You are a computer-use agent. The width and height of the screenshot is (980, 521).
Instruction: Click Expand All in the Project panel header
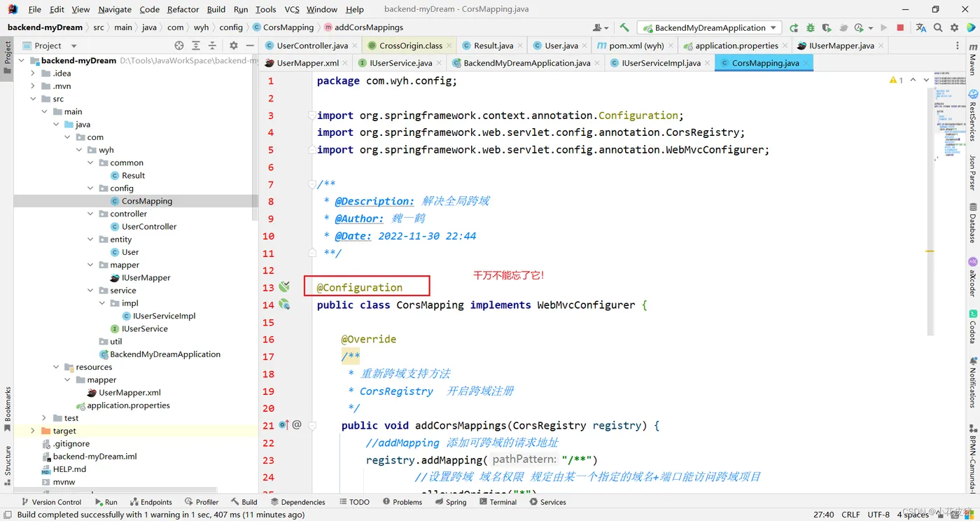pos(196,46)
